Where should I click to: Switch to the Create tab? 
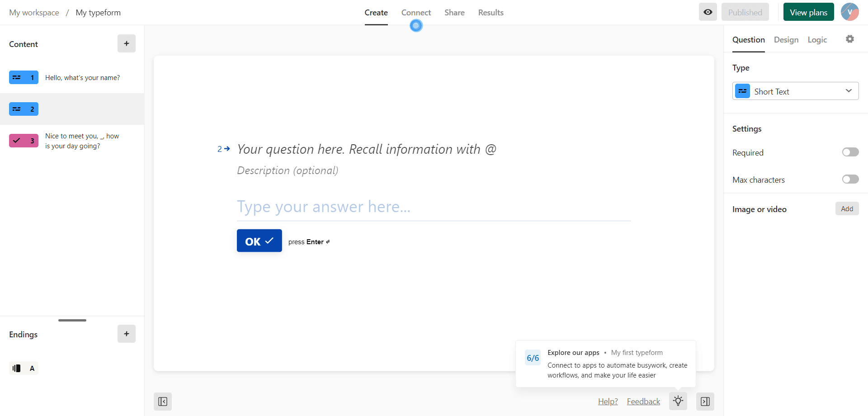tap(376, 13)
